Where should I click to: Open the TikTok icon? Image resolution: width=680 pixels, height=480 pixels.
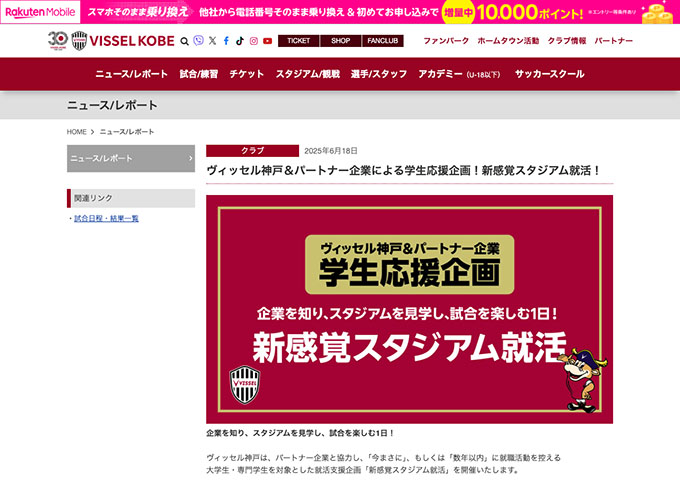(240, 41)
